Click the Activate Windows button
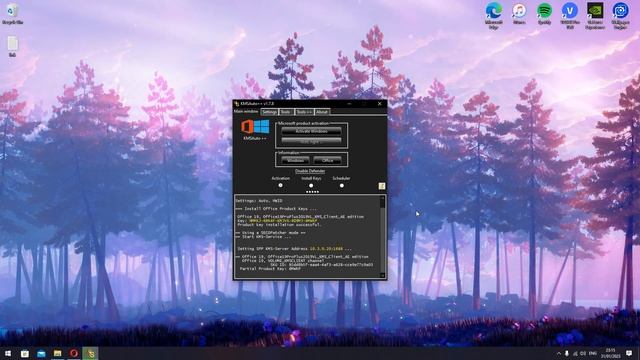The image size is (640, 360). tap(311, 131)
